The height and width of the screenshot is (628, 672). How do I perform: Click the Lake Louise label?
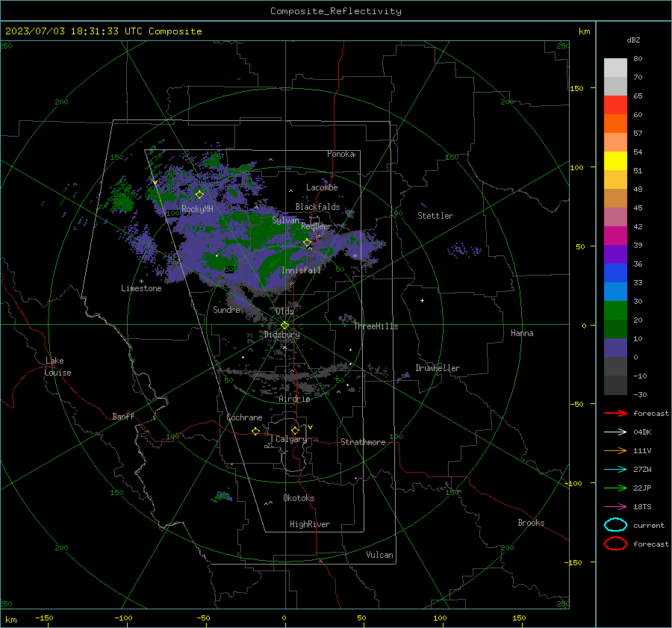(x=57, y=367)
